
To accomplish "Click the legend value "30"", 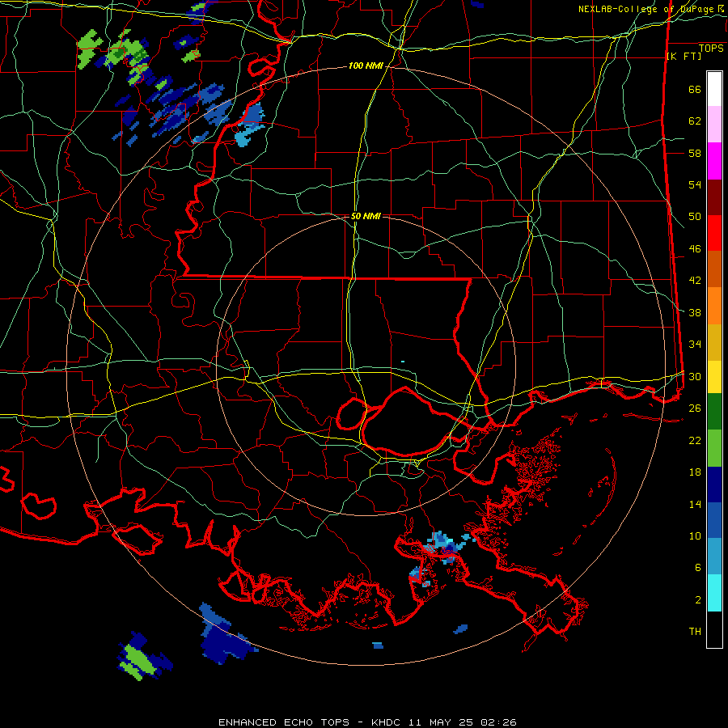I will pyautogui.click(x=695, y=376).
